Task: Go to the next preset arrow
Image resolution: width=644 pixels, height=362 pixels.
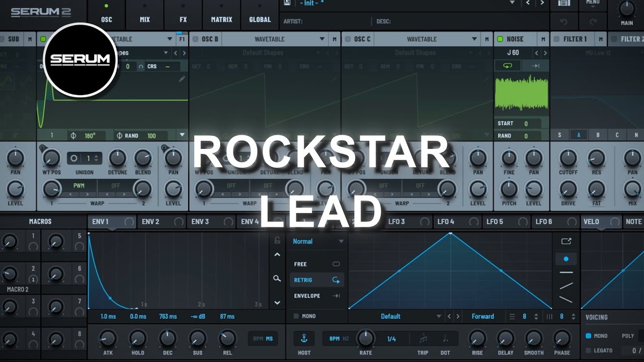Action: 542,3
